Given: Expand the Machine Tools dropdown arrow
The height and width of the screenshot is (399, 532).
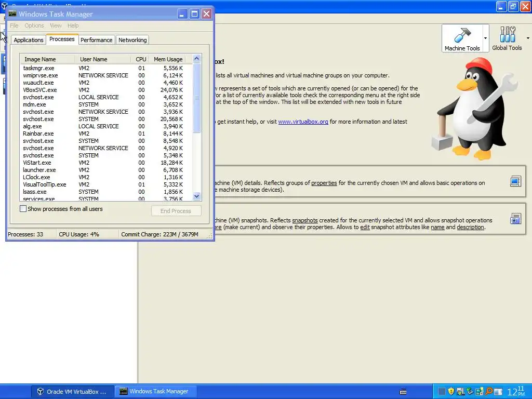Looking at the screenshot, I should point(486,38).
